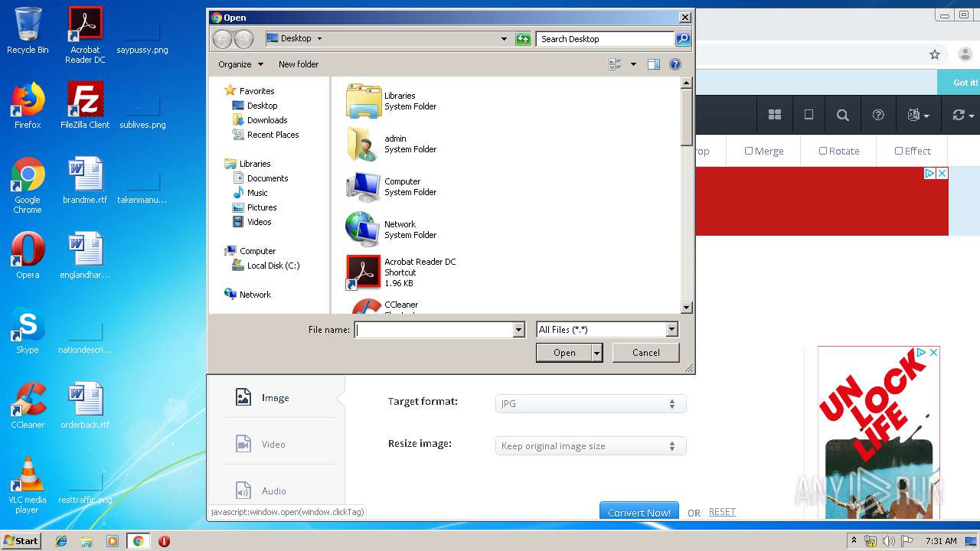This screenshot has width=980, height=551.
Task: Open the Windows Start button
Action: [21, 541]
